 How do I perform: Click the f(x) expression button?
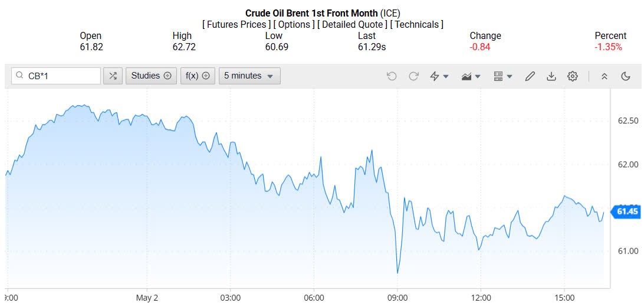(x=198, y=76)
